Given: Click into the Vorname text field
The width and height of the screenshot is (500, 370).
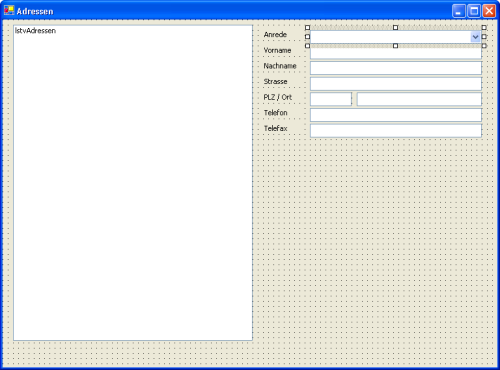Looking at the screenshot, I should tap(396, 53).
